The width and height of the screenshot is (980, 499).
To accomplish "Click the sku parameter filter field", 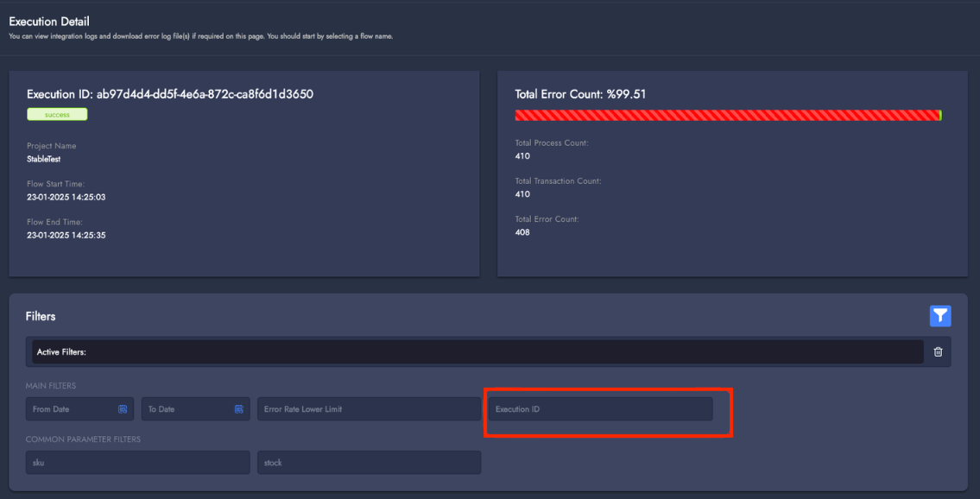I will pyautogui.click(x=137, y=463).
